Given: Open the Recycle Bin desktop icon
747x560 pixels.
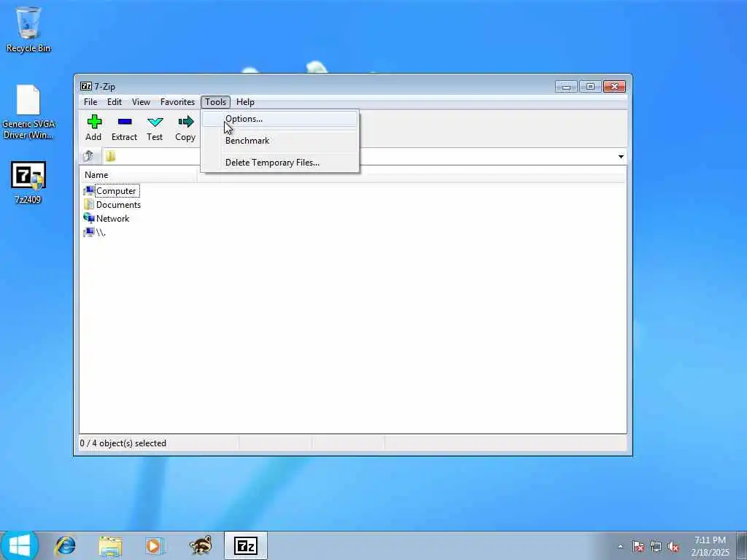Looking at the screenshot, I should click(28, 29).
